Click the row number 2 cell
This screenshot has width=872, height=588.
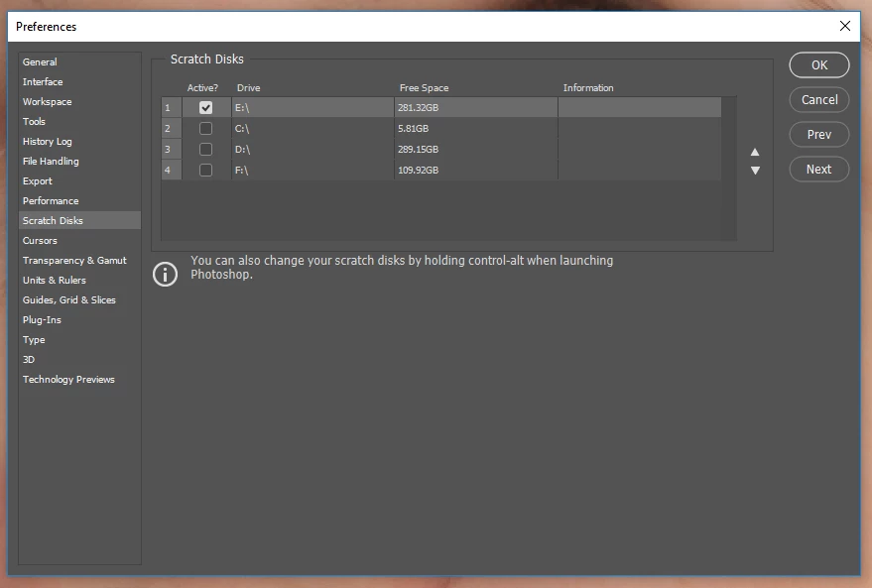point(172,128)
